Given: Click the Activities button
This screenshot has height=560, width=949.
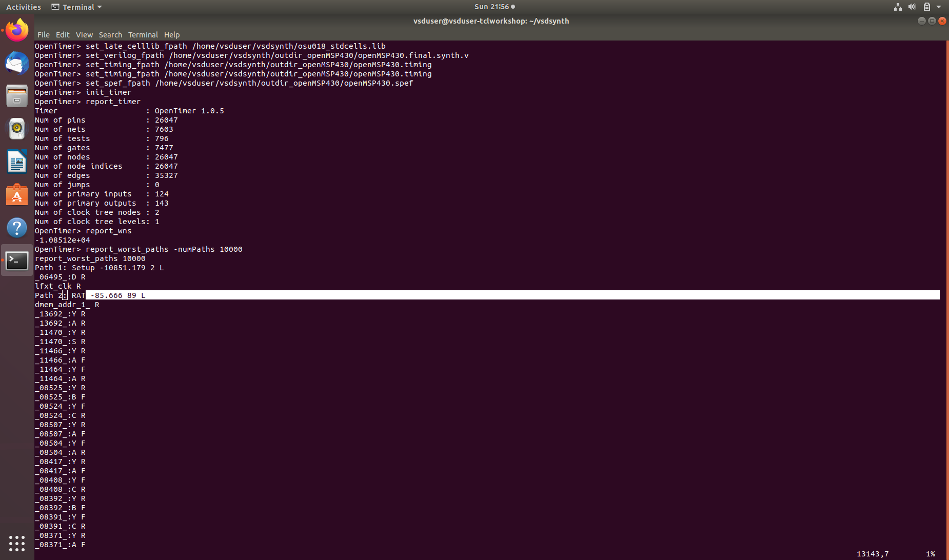Looking at the screenshot, I should tap(23, 7).
